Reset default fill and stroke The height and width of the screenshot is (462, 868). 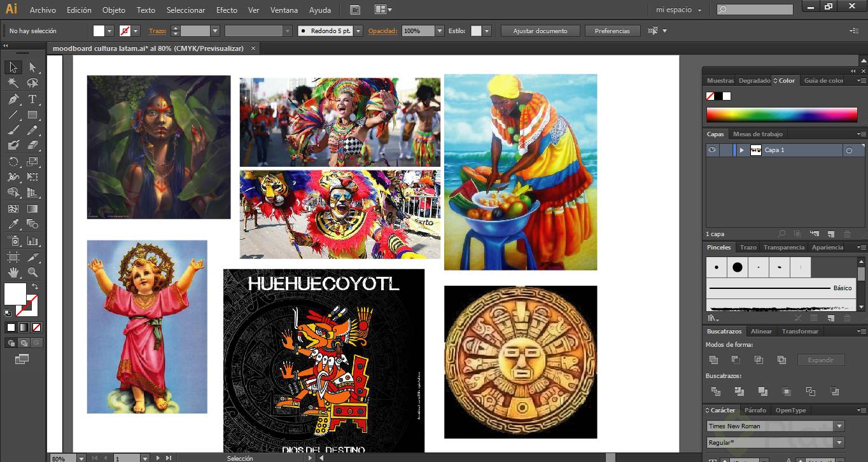(x=8, y=313)
